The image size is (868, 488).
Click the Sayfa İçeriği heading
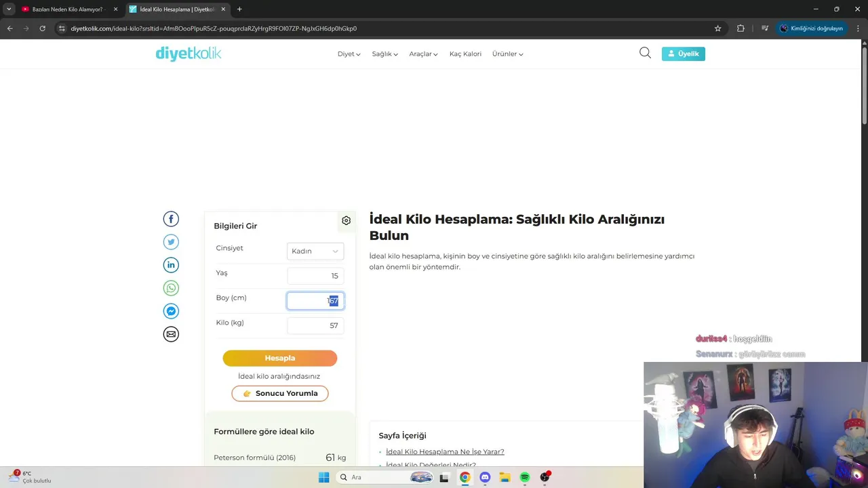click(402, 436)
